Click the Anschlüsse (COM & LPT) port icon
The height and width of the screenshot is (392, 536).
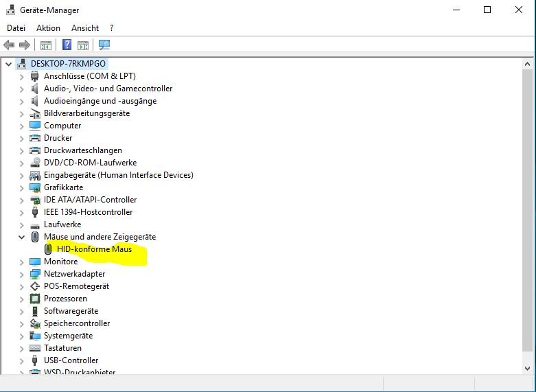tap(34, 76)
